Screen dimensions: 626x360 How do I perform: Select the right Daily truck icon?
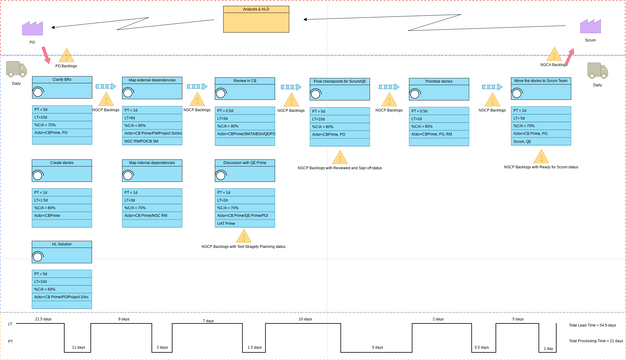[598, 71]
